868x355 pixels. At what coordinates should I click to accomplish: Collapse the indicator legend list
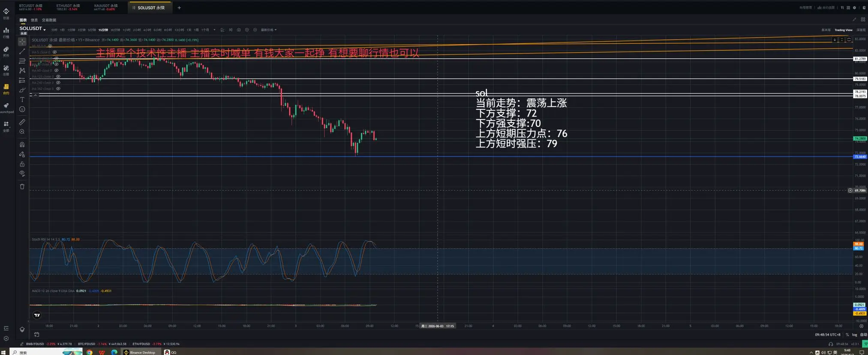(x=35, y=95)
